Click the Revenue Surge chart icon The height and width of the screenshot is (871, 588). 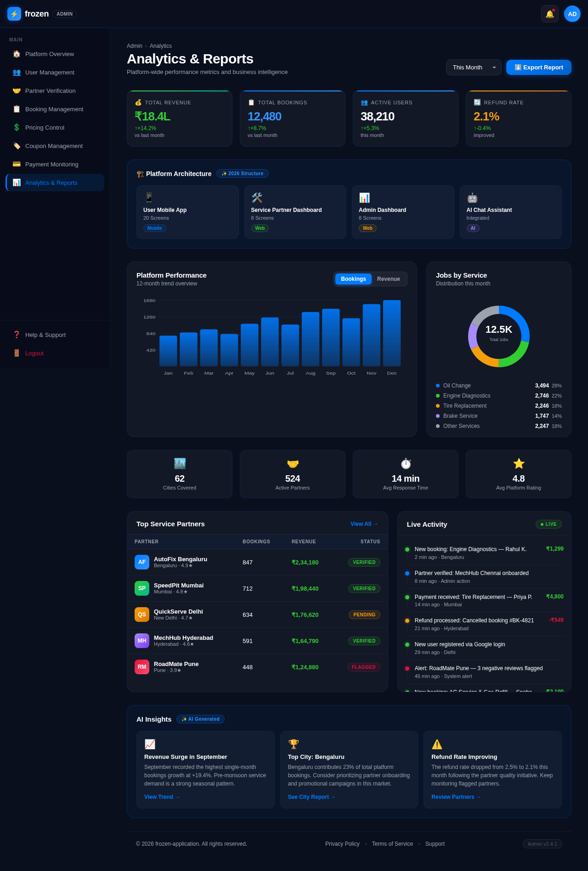(150, 744)
